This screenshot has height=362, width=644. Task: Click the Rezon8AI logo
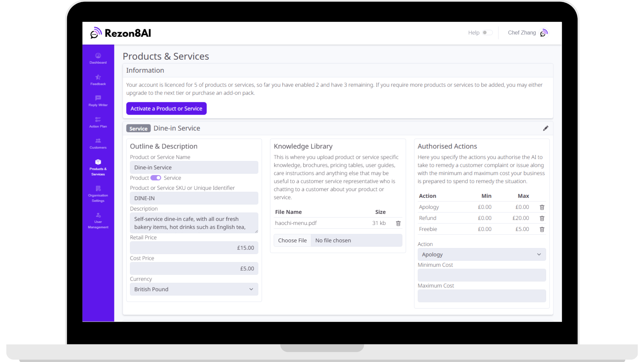121,33
